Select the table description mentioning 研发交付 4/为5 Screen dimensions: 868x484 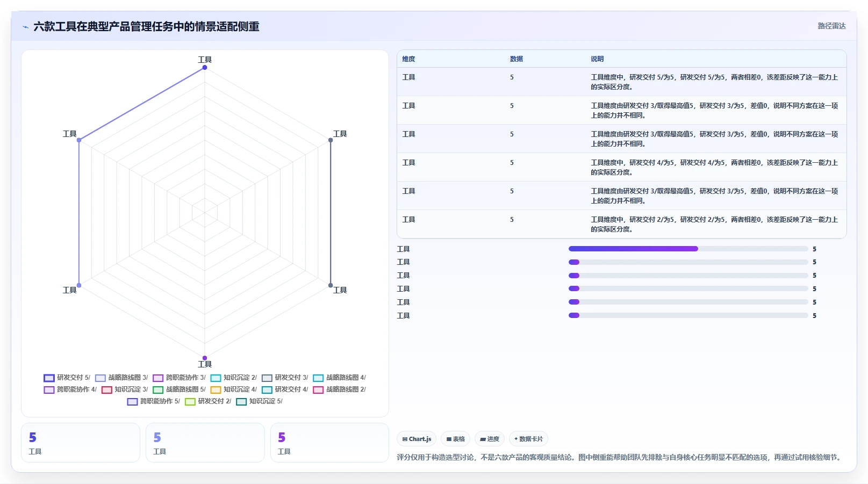(x=714, y=167)
